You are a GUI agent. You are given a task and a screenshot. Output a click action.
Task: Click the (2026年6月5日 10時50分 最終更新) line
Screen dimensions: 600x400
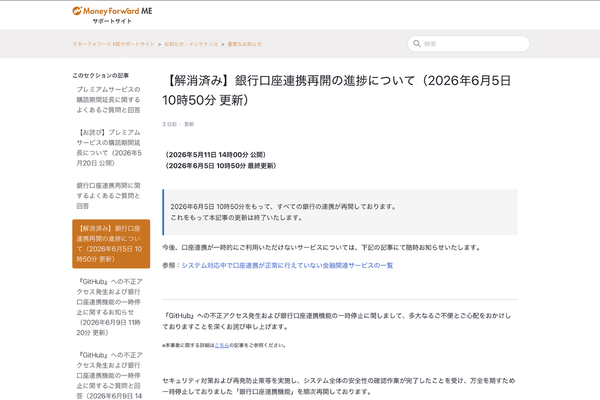click(x=220, y=166)
